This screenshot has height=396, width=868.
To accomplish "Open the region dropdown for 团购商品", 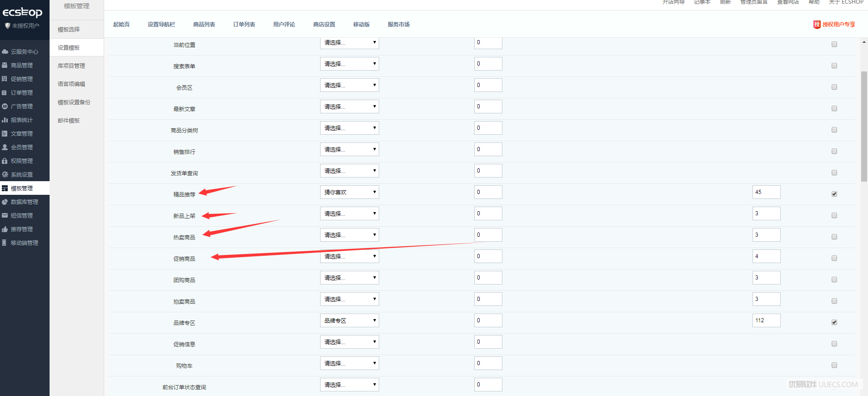I will (x=350, y=278).
